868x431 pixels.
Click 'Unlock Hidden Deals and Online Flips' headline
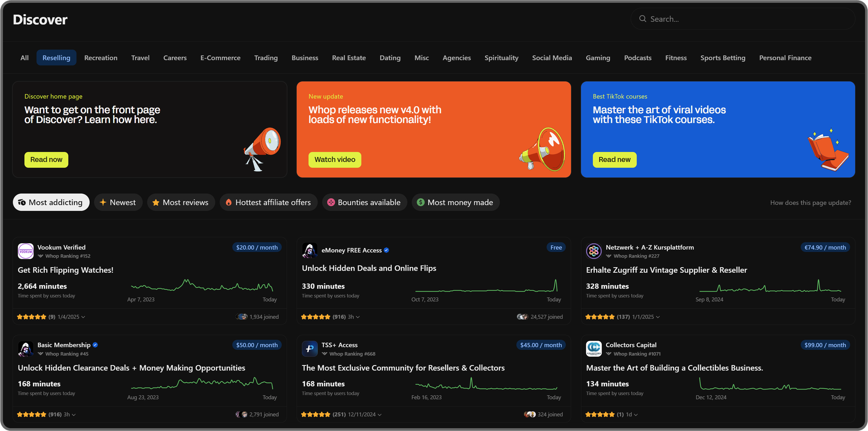click(369, 269)
